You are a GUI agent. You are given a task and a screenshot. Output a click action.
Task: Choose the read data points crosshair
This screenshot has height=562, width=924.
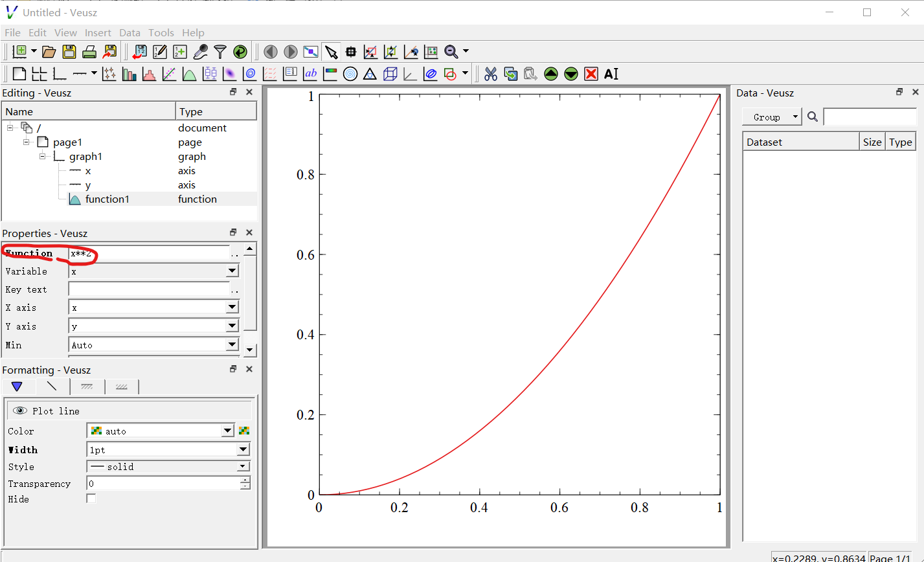(351, 52)
